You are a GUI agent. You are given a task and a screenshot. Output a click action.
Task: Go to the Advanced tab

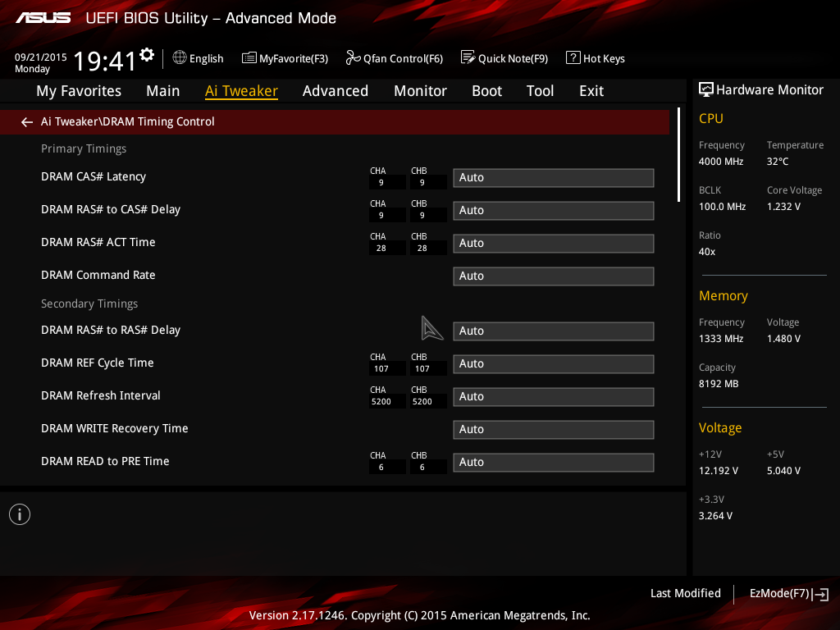336,91
